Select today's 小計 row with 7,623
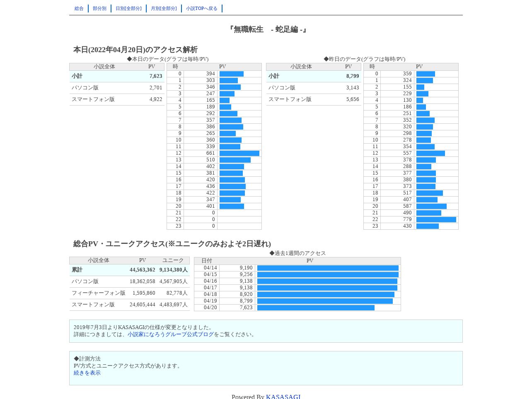Screen dimensions: 532x399 click(117, 76)
